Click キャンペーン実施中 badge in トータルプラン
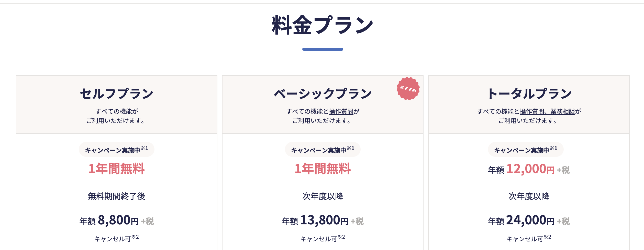The width and height of the screenshot is (644, 250). click(526, 149)
